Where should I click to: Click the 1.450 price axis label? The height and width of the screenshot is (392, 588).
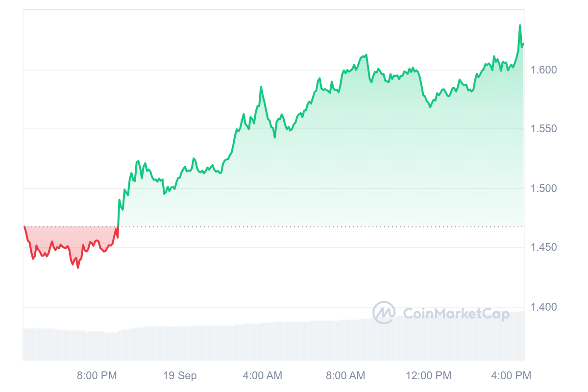pyautogui.click(x=544, y=248)
